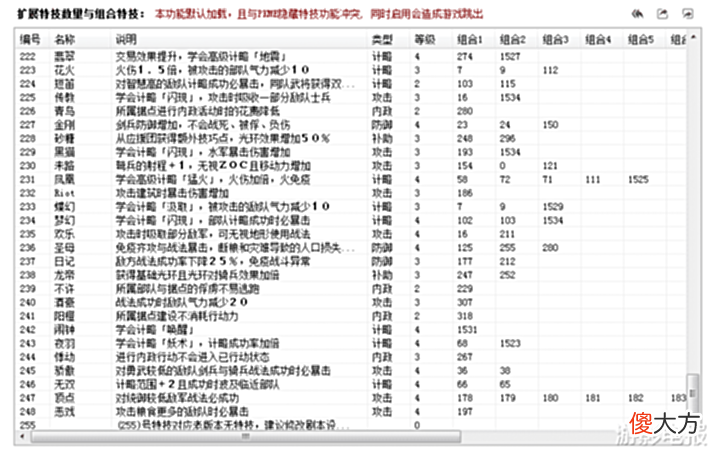This screenshot has height=461, width=719.
Task: Click the 252 value in row 238
Action: (508, 275)
